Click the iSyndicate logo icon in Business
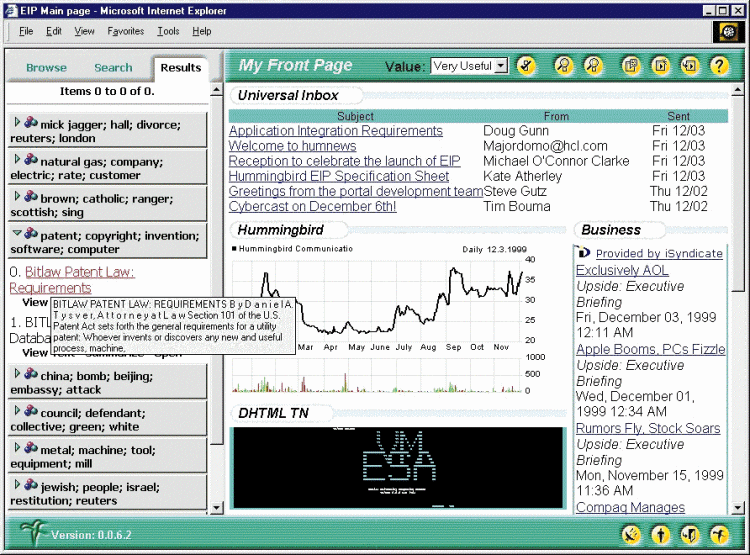Viewport: 750px width, 555px height. point(583,252)
